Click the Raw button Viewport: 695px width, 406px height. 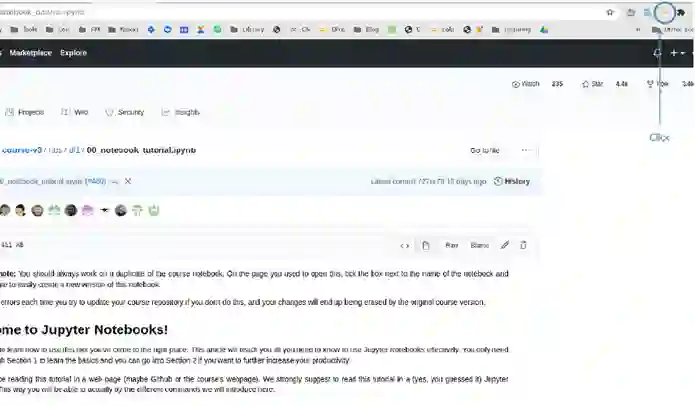point(452,245)
